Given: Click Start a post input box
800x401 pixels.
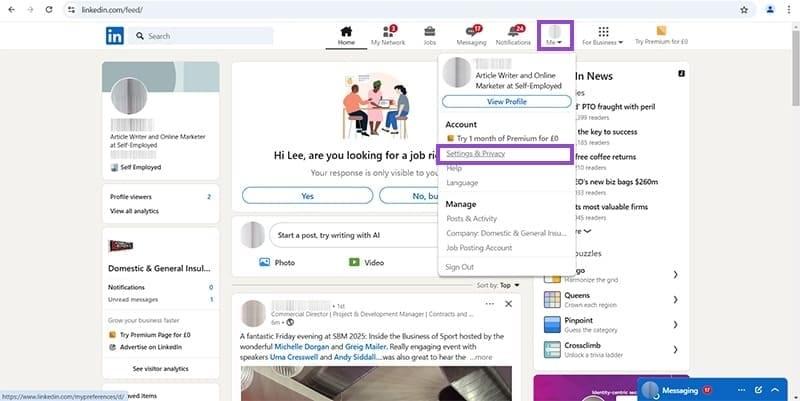Looking at the screenshot, I should (x=353, y=235).
